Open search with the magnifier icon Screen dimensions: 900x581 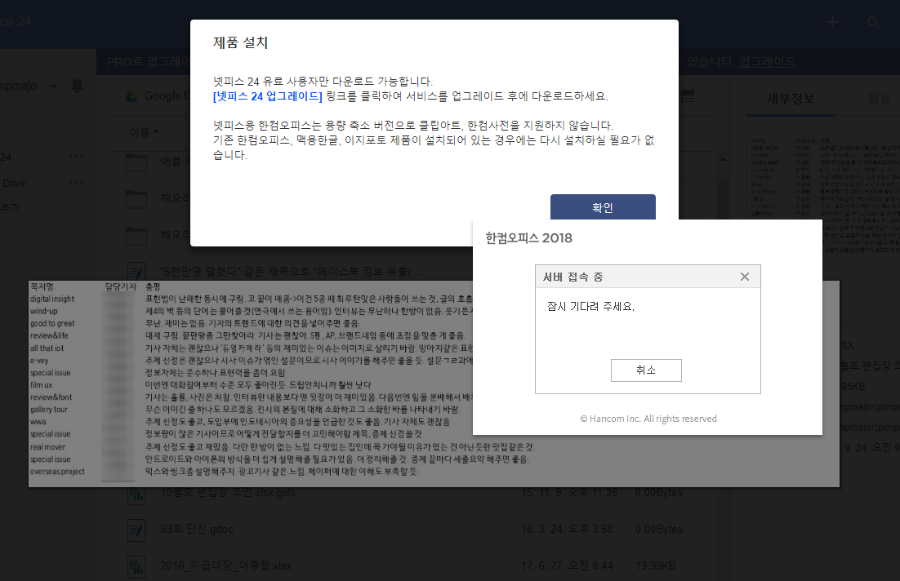[872, 22]
